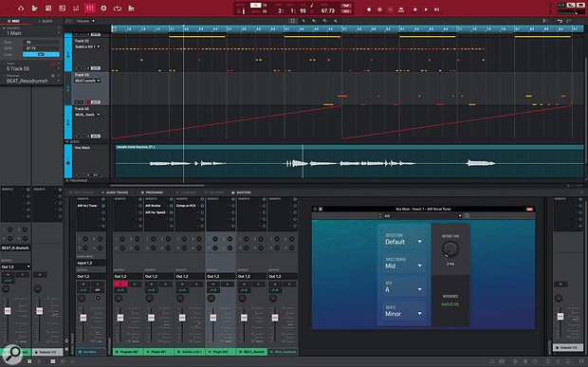Open Track 05 program dropdown in track header
Viewport: 588px width, 367px height.
coord(87,81)
